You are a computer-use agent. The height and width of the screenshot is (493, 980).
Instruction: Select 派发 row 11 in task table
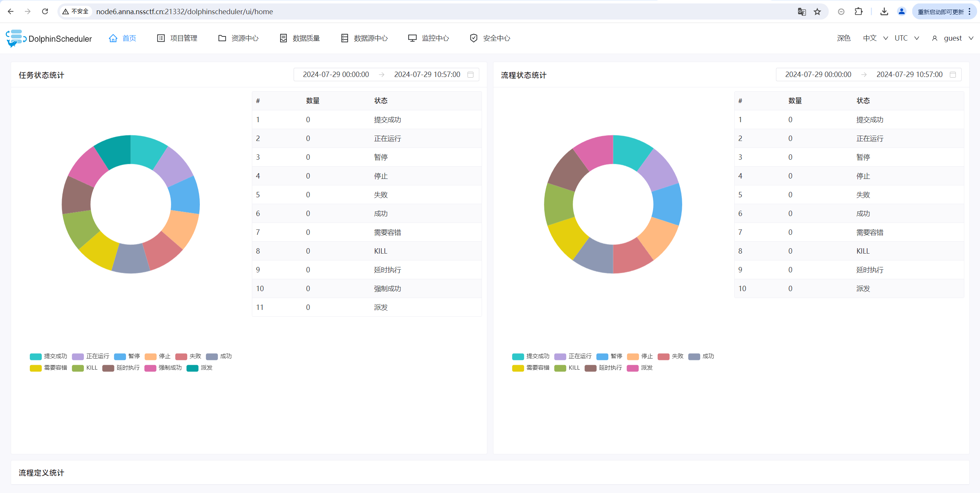click(367, 307)
